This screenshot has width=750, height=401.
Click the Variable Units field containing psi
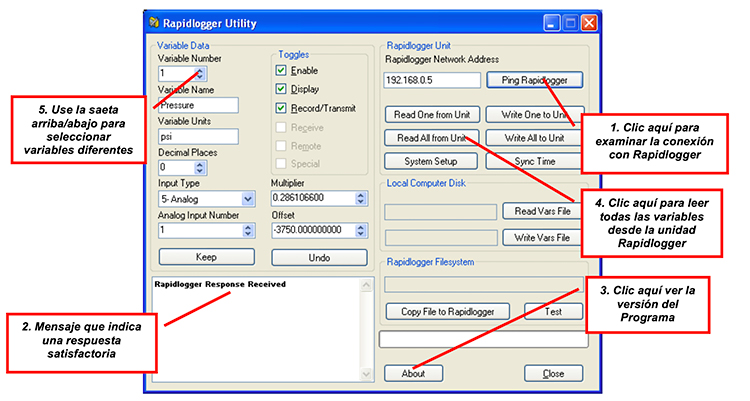[199, 136]
